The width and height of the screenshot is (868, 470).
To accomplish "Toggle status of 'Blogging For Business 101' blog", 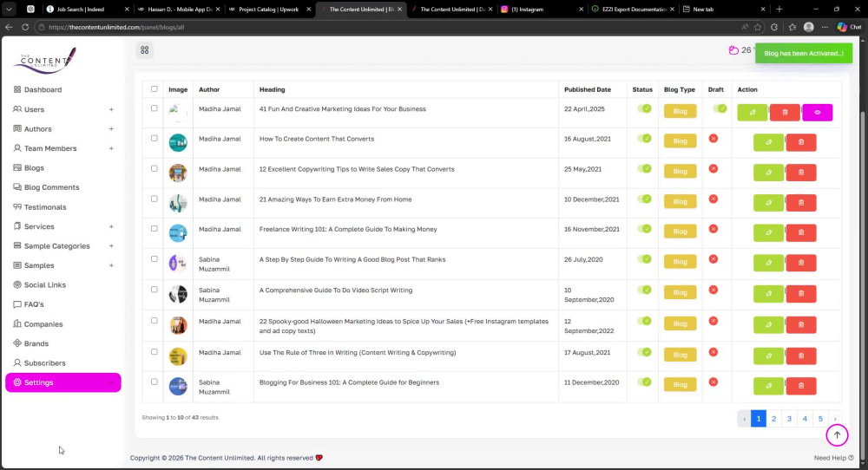I will click(x=644, y=382).
